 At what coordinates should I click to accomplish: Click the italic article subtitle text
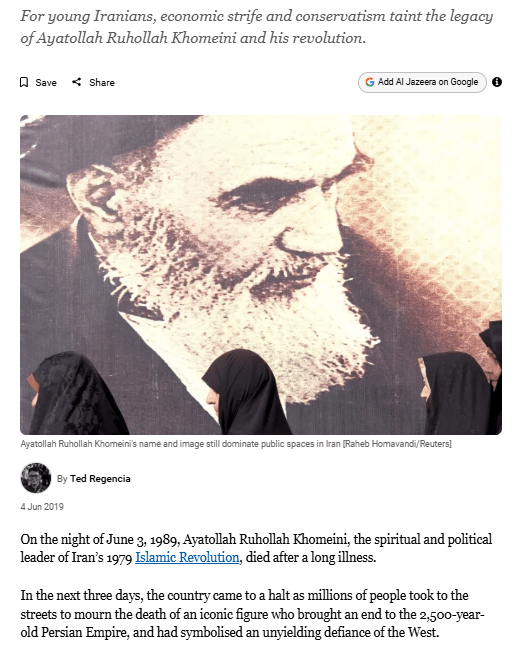pos(257,27)
